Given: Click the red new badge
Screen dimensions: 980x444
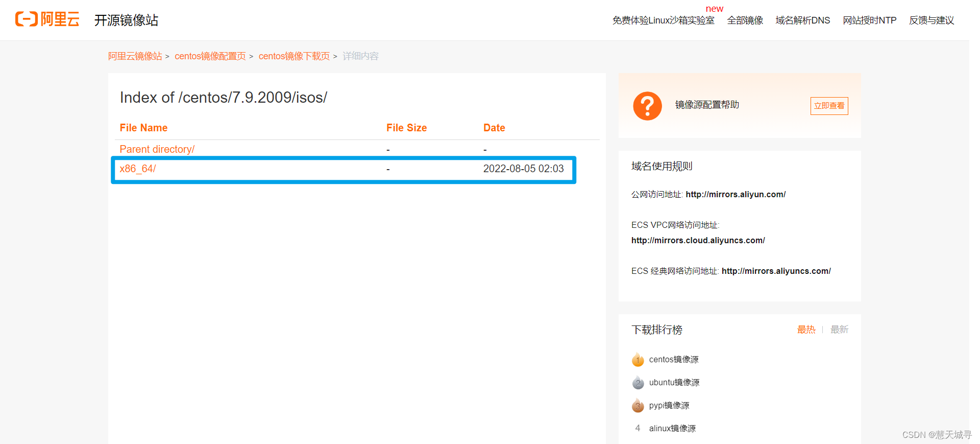Looking at the screenshot, I should point(714,9).
